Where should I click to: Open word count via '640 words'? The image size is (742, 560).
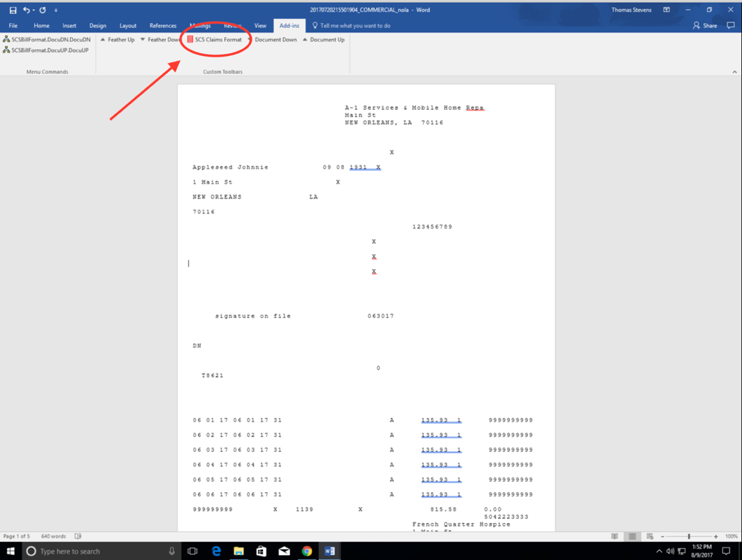(53, 536)
